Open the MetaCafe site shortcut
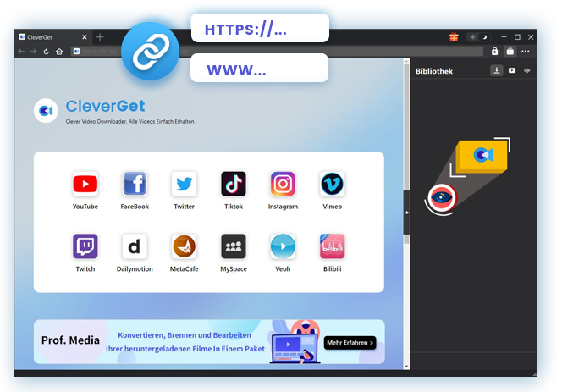This screenshot has width=562, height=392. (185, 246)
